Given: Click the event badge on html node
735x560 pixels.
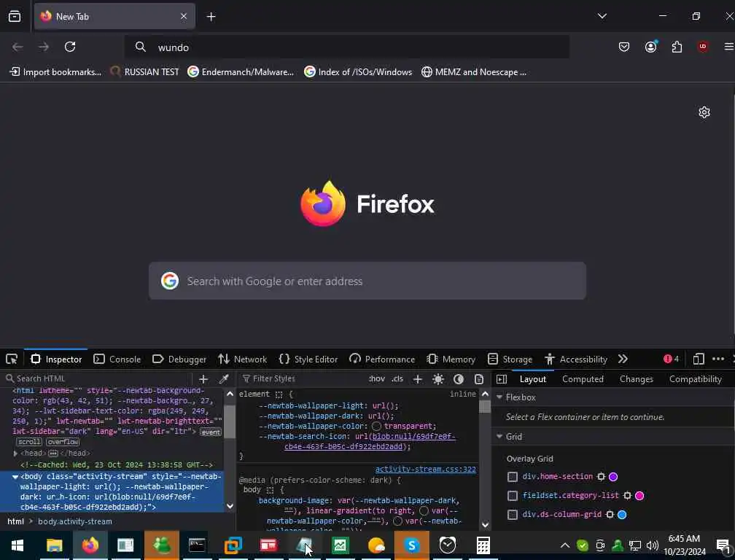Looking at the screenshot, I should 211,432.
